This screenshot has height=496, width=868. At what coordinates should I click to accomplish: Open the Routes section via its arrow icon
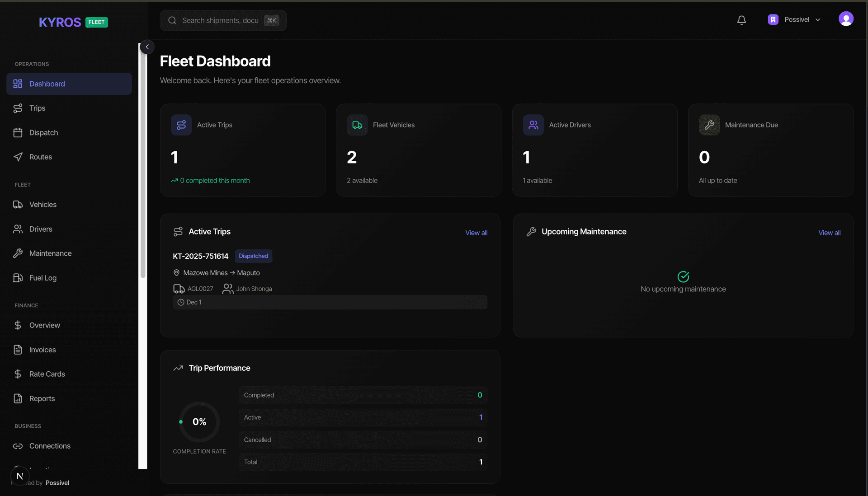pyautogui.click(x=18, y=157)
